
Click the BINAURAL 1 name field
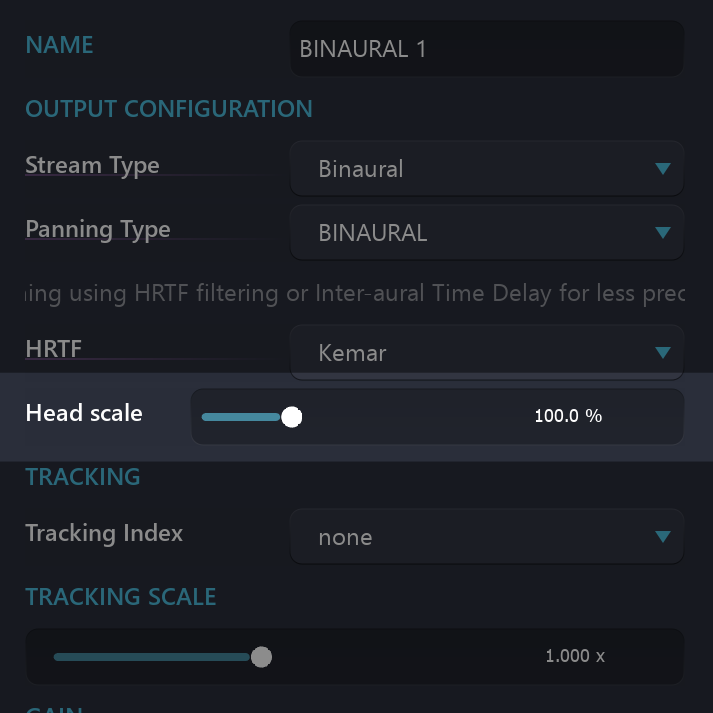[486, 48]
